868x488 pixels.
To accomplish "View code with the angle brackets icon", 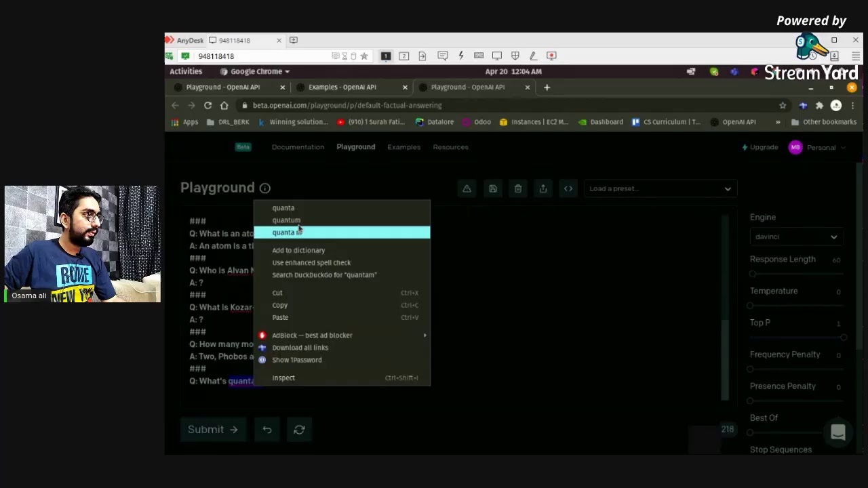I will (x=568, y=188).
